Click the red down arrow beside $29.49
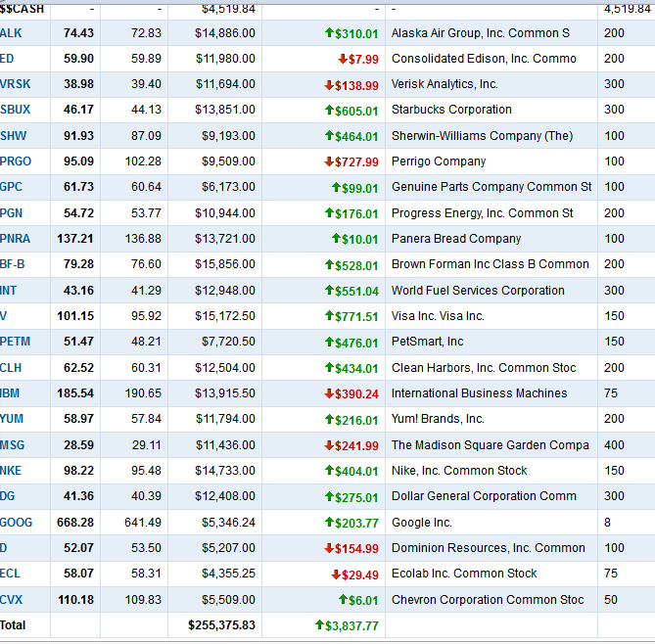 [336, 575]
